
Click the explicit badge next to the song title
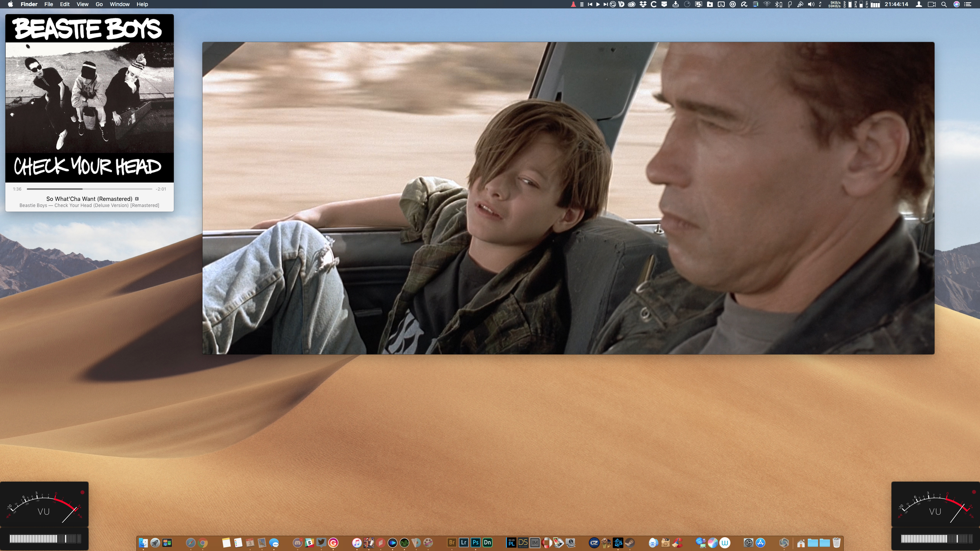point(137,199)
